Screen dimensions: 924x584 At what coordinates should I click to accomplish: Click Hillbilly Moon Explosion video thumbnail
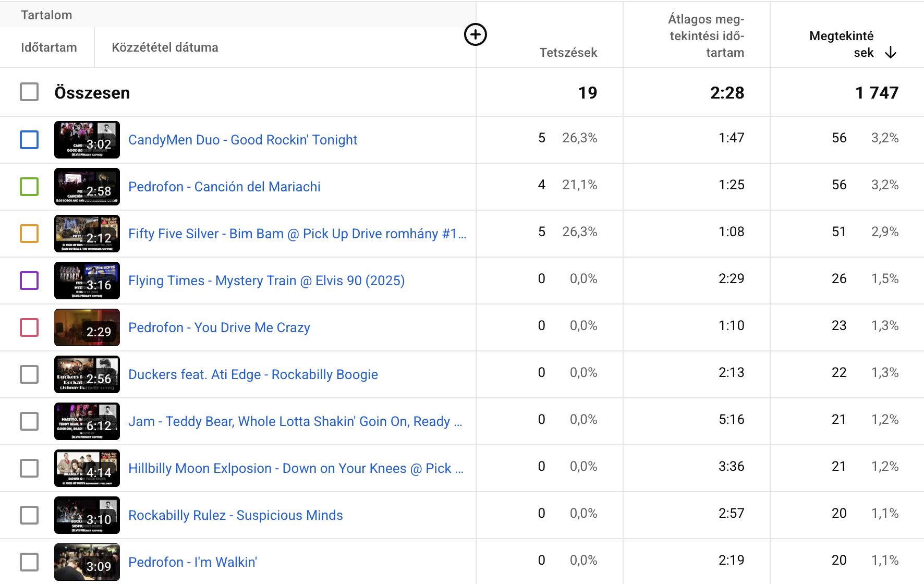pyautogui.click(x=87, y=468)
